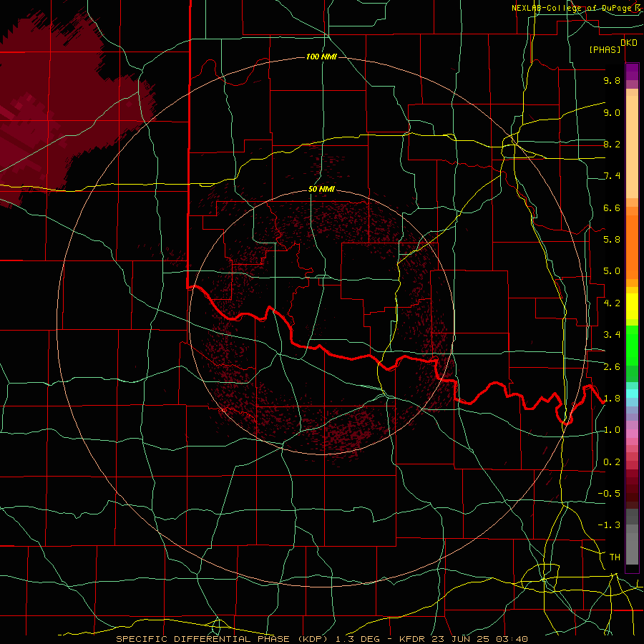Click the 2.6 value on the scale
Viewport: 644px width, 644px height.
pyautogui.click(x=612, y=367)
